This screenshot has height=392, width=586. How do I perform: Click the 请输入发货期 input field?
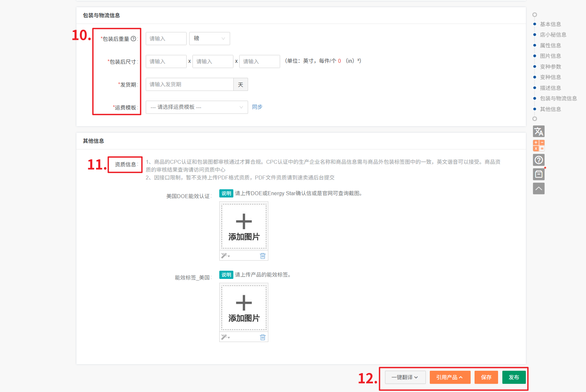[x=190, y=84]
